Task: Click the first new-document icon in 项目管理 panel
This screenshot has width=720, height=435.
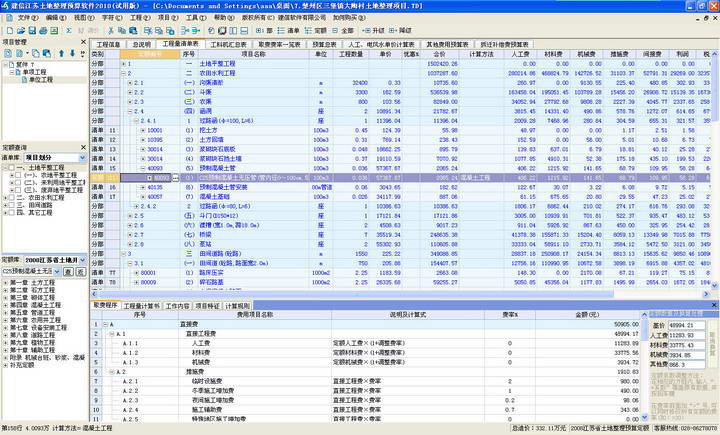Action: 8,53
